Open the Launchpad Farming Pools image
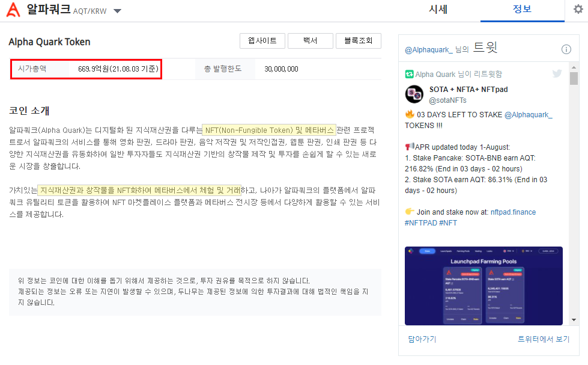This screenshot has height=365, width=588. pyautogui.click(x=483, y=286)
